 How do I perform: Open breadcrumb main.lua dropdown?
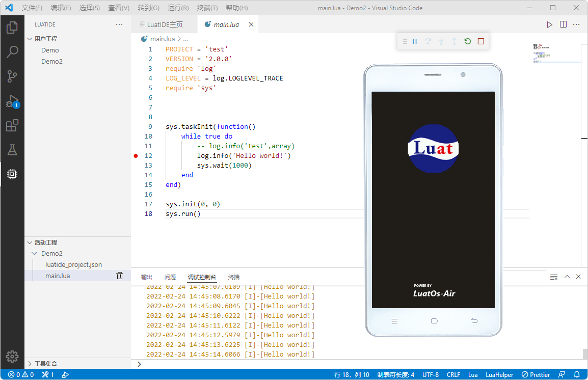(x=163, y=39)
